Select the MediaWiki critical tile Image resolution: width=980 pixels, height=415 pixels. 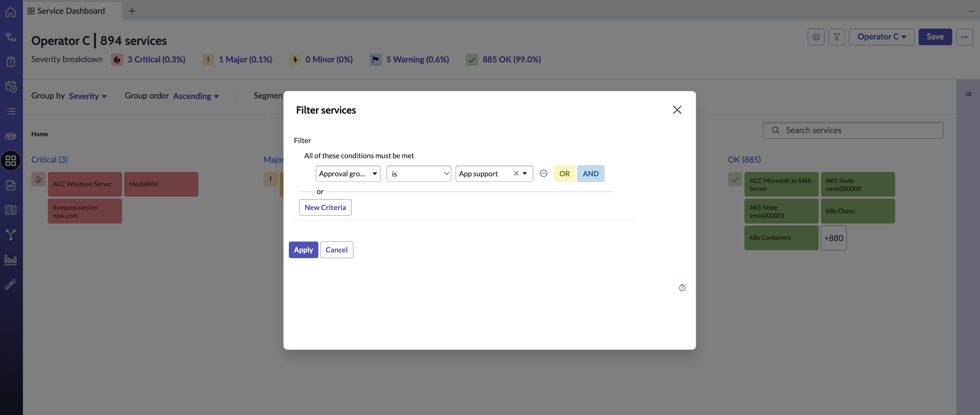pyautogui.click(x=161, y=184)
